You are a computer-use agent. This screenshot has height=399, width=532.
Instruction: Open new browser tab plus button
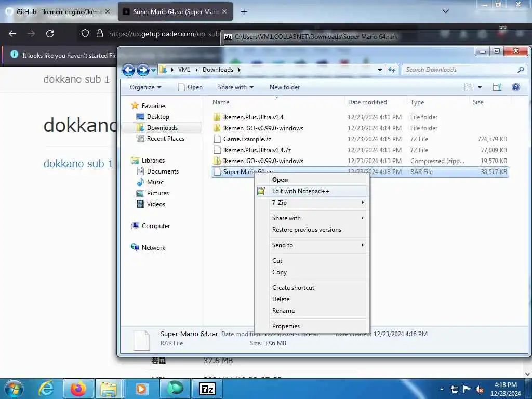[244, 12]
